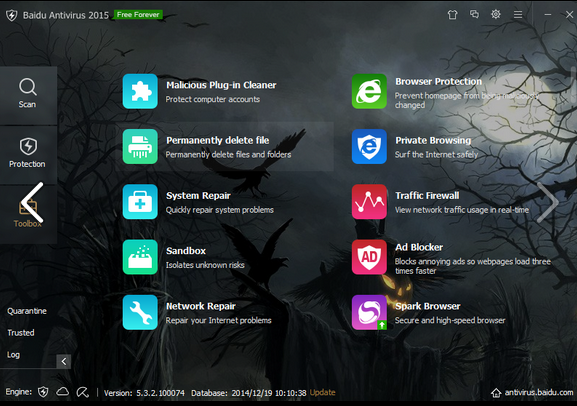The width and height of the screenshot is (577, 406).
Task: Click the home icon next to antivirus.baidu.com
Action: click(496, 393)
